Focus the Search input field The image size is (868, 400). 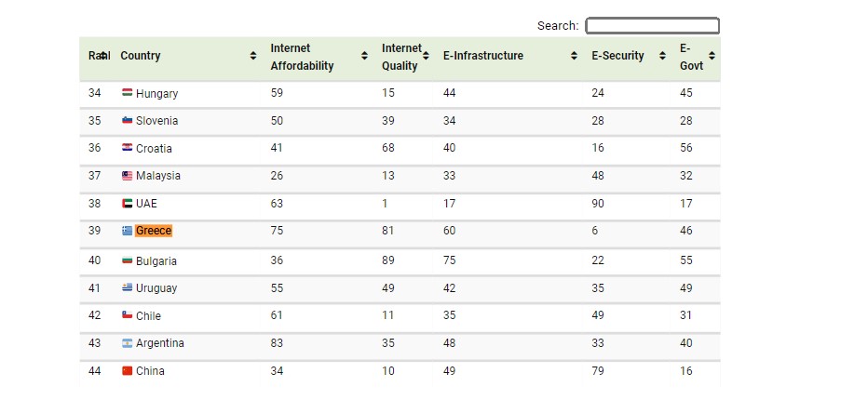tap(653, 25)
